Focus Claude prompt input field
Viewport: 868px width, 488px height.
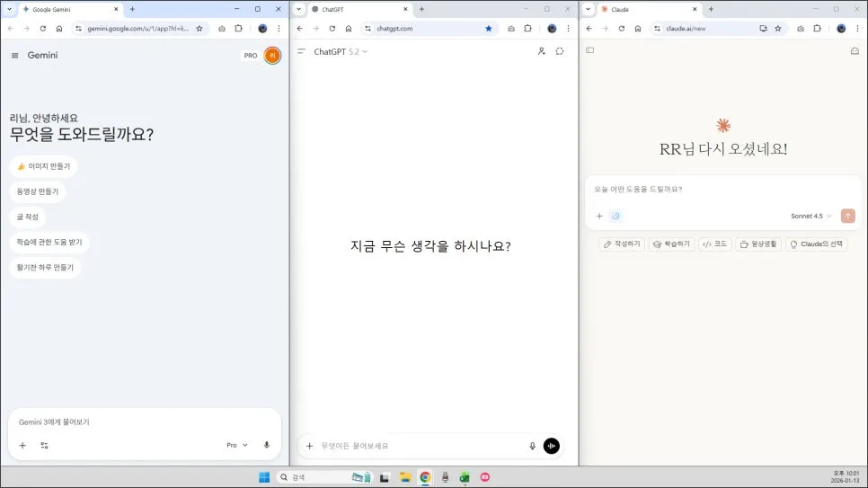(x=722, y=190)
